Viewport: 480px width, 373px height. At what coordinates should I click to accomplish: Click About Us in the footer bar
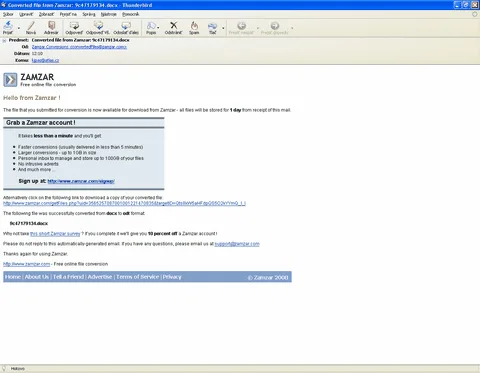(37, 277)
